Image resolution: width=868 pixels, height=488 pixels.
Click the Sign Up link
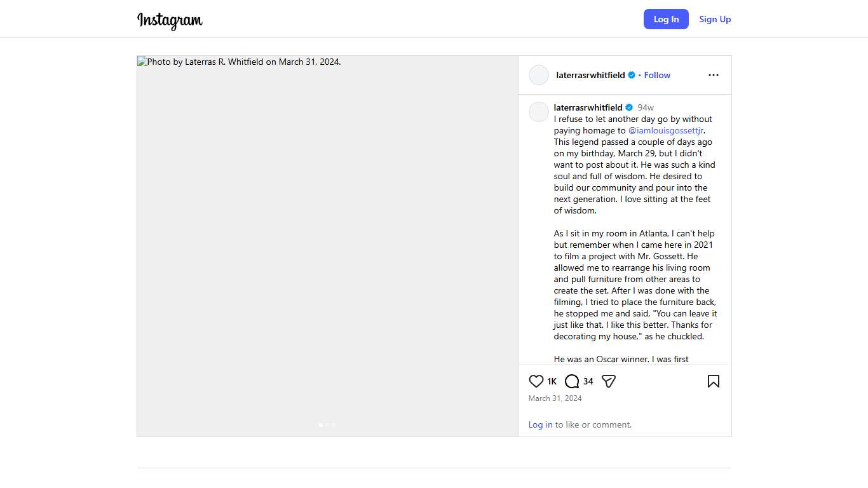[x=715, y=19]
